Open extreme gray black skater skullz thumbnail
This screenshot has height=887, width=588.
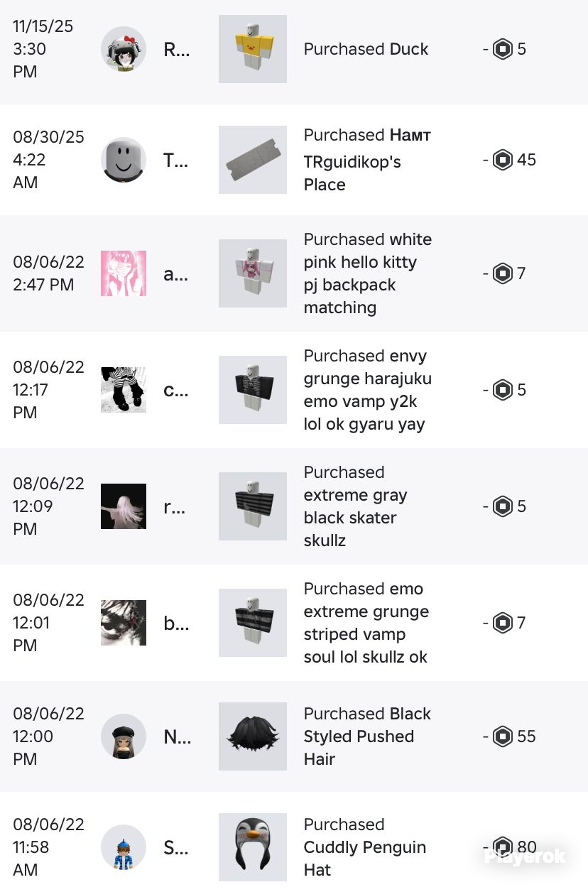tap(253, 506)
